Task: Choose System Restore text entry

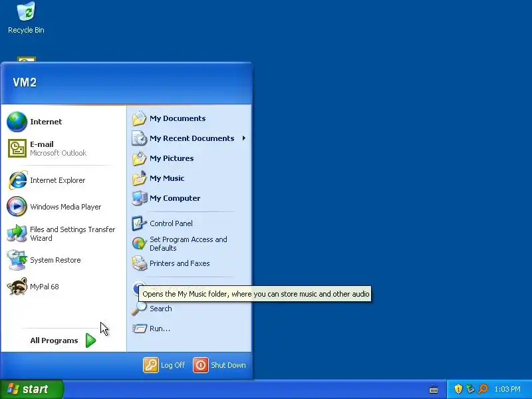Action: [x=55, y=260]
